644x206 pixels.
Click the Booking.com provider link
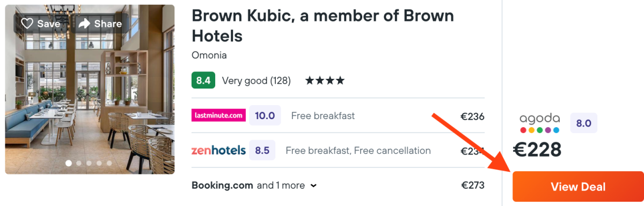click(x=222, y=186)
